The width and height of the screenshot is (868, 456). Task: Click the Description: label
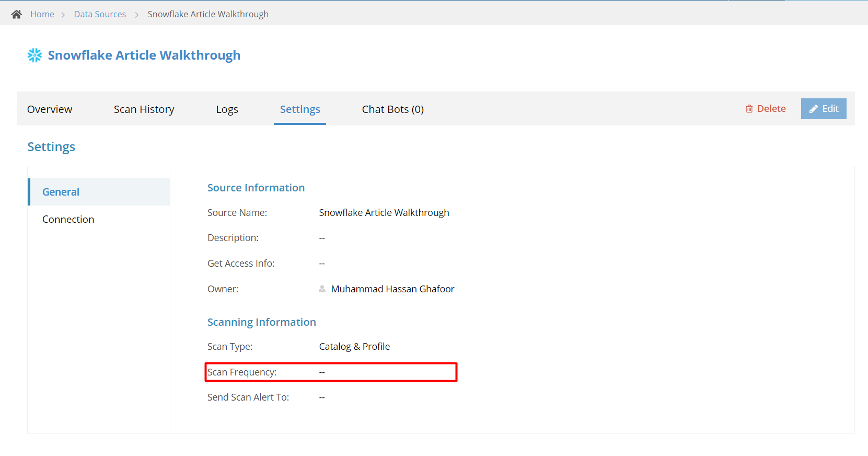click(x=233, y=237)
